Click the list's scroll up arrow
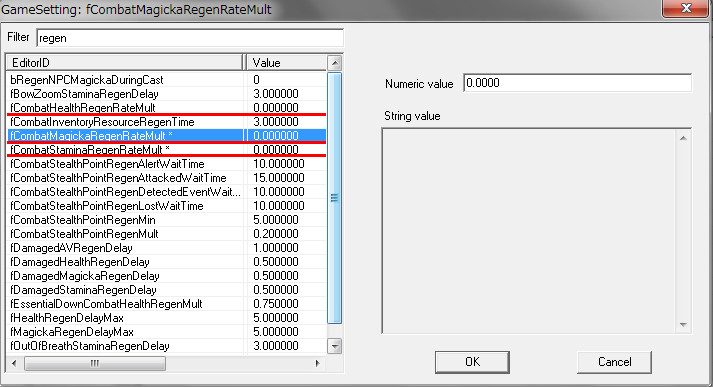 [x=335, y=63]
